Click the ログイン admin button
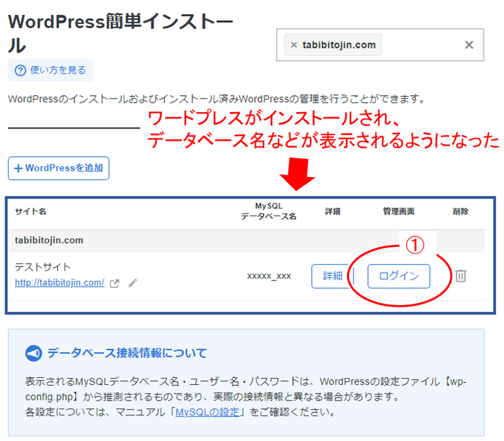The image size is (504, 441). [399, 276]
